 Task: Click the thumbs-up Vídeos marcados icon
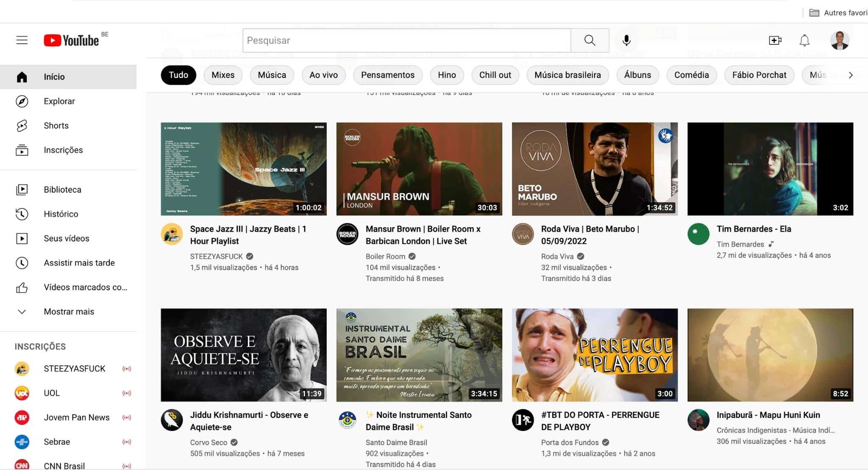click(22, 288)
